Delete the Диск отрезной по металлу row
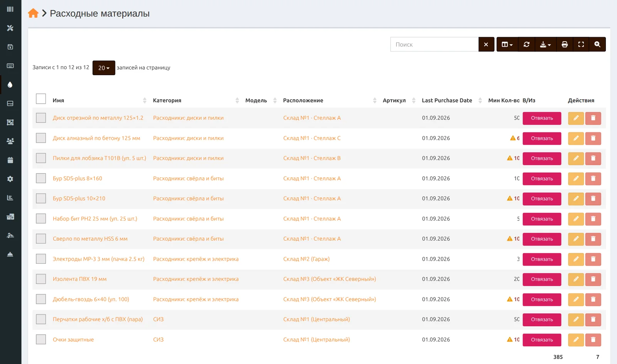This screenshot has width=617, height=364. click(593, 118)
